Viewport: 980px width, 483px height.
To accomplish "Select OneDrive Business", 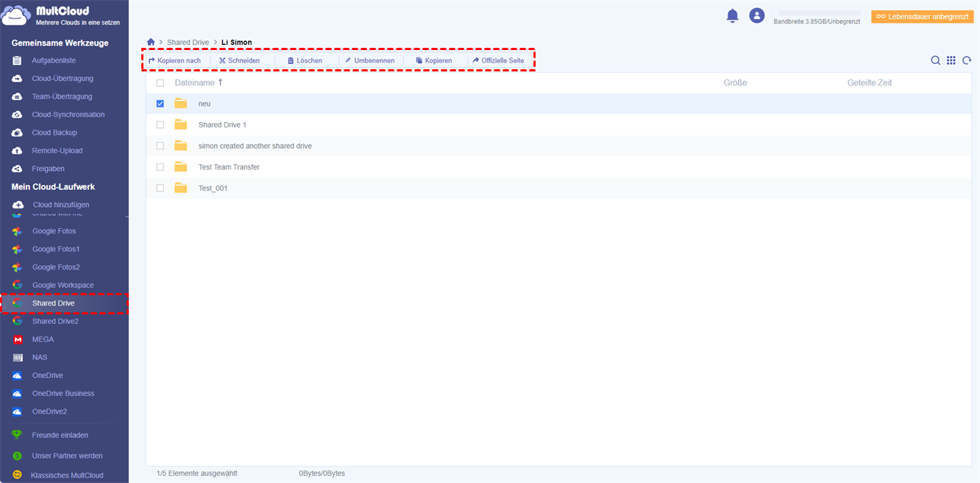I will point(63,394).
